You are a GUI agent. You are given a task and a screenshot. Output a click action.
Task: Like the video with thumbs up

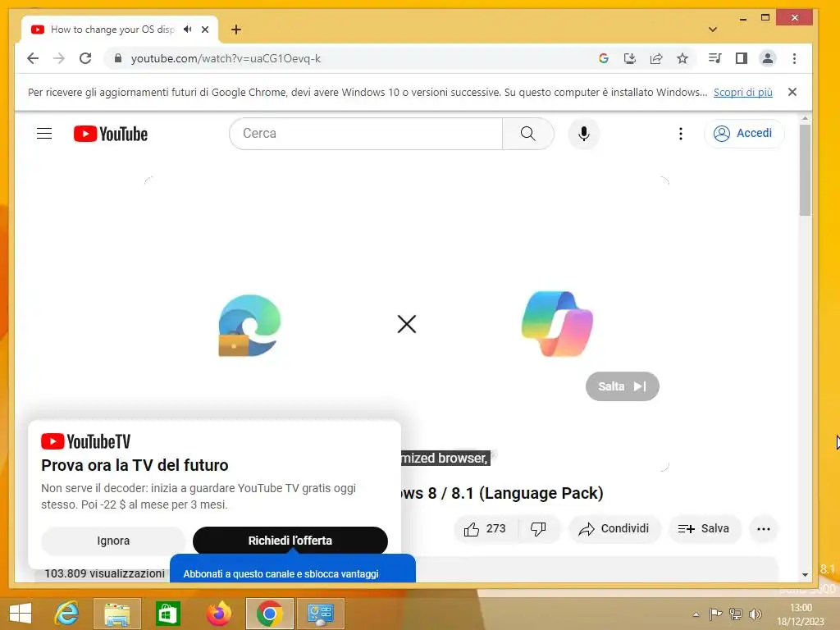tap(486, 529)
